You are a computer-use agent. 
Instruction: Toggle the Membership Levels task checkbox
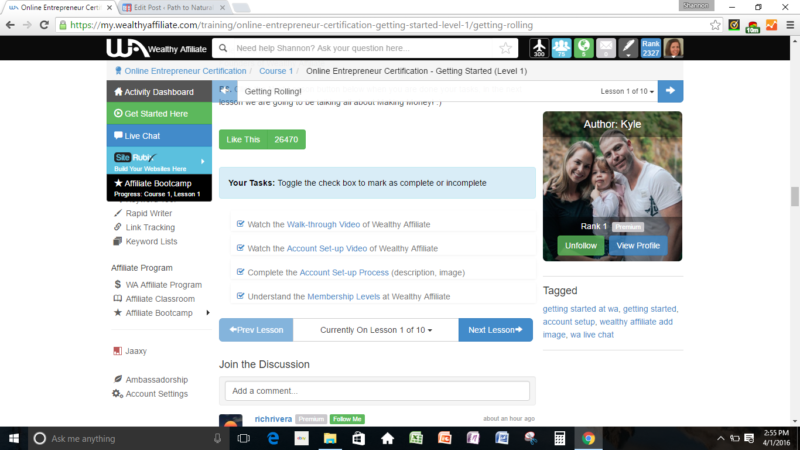pyautogui.click(x=240, y=295)
